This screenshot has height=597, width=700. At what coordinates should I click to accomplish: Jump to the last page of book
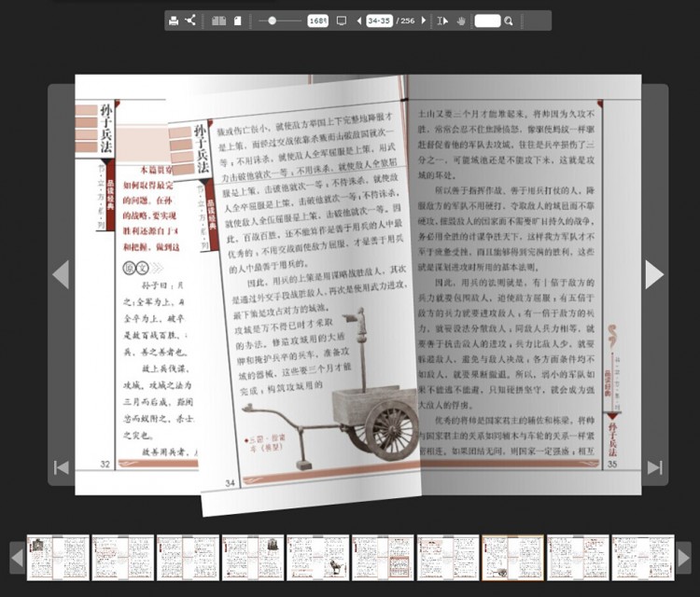(x=654, y=467)
